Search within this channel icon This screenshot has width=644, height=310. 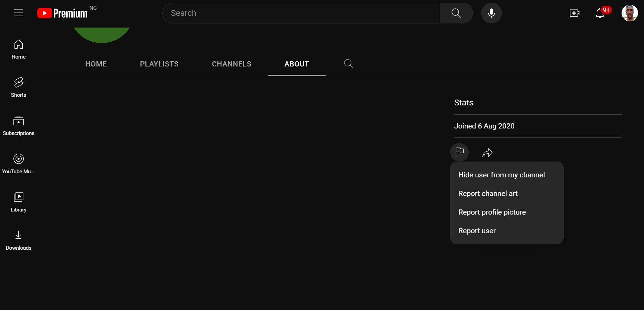pyautogui.click(x=348, y=64)
